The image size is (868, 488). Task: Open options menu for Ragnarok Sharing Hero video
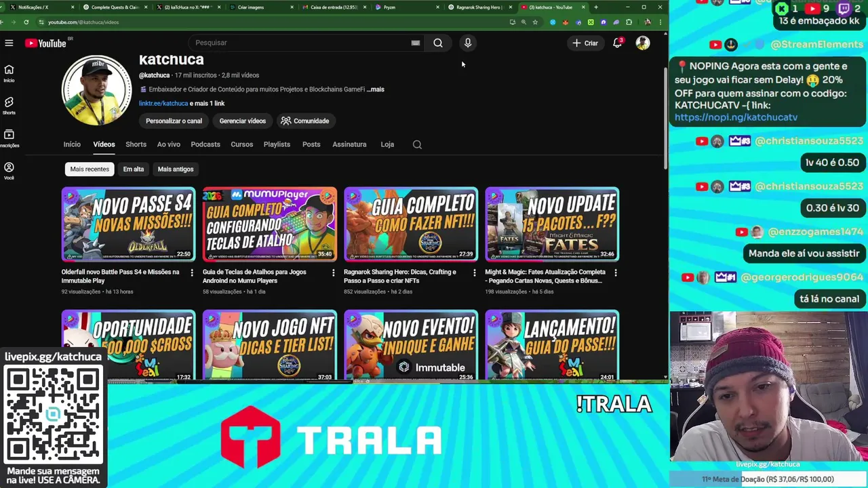pyautogui.click(x=474, y=272)
